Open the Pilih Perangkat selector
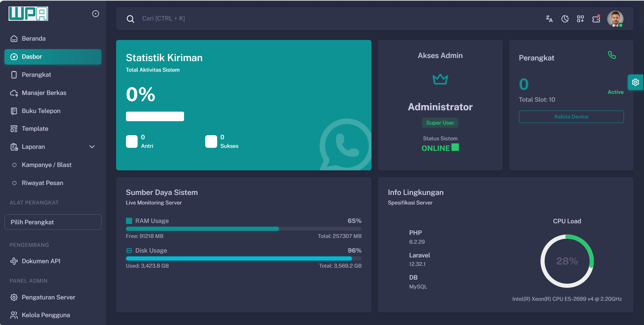 (53, 222)
